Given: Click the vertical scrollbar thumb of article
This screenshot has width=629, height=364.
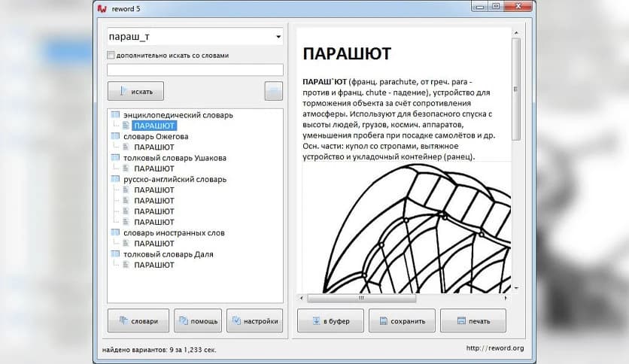Looking at the screenshot, I should tap(516, 89).
